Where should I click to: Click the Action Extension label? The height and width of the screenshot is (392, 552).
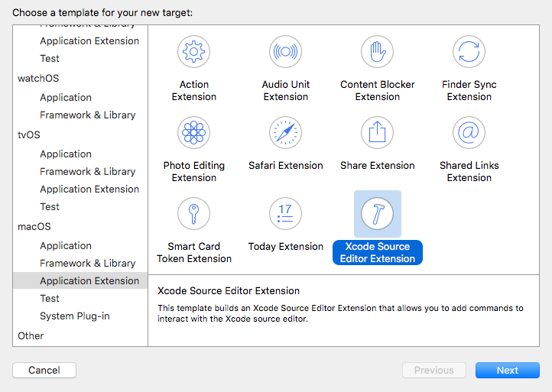(194, 90)
